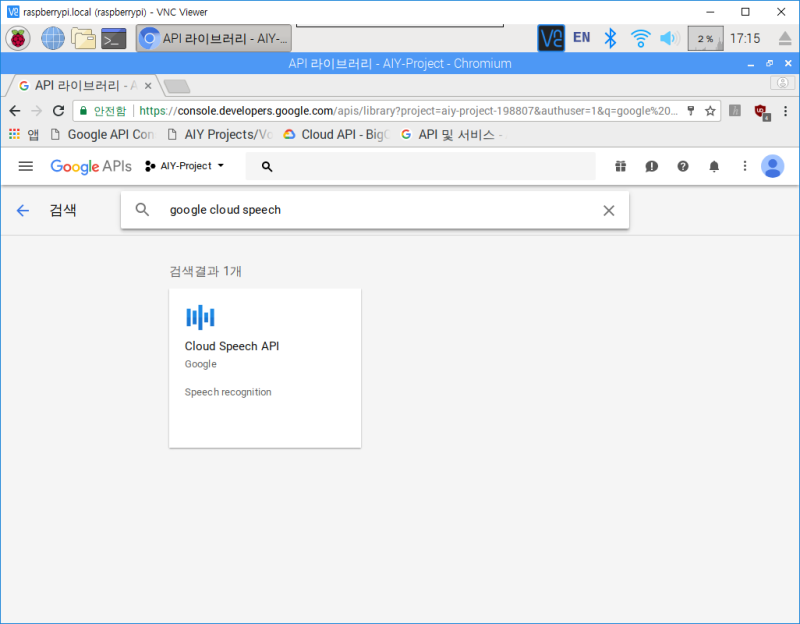This screenshot has height=624, width=800.
Task: Open the Google account avatar
Action: tap(772, 166)
